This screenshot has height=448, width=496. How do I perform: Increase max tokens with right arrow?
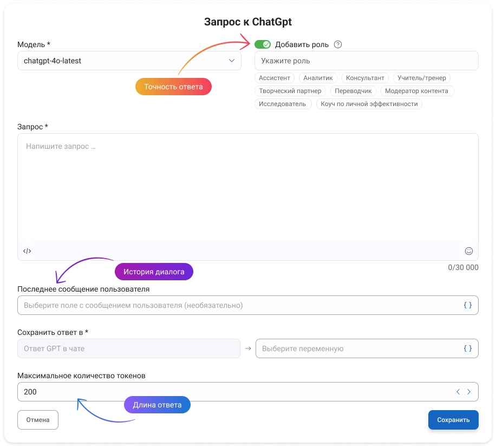[469, 392]
